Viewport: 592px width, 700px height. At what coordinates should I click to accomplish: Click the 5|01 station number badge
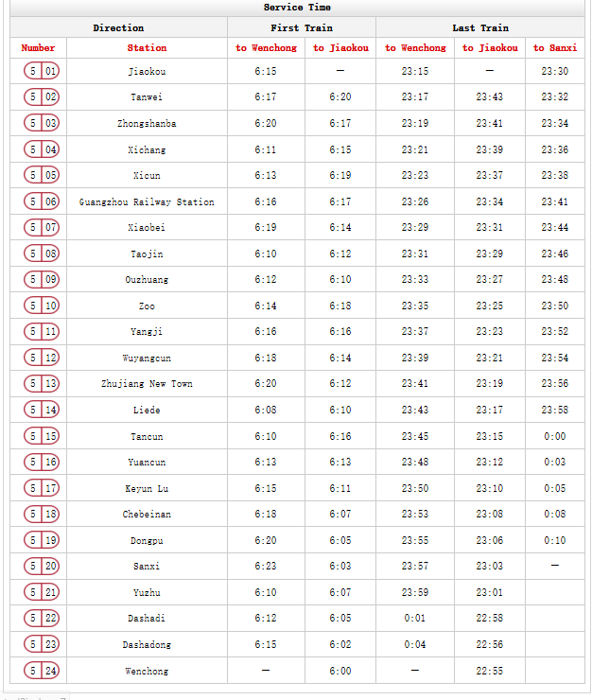[x=42, y=71]
